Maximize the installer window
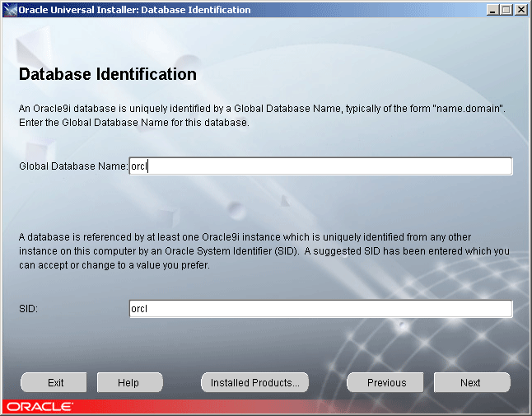 tap(506, 10)
